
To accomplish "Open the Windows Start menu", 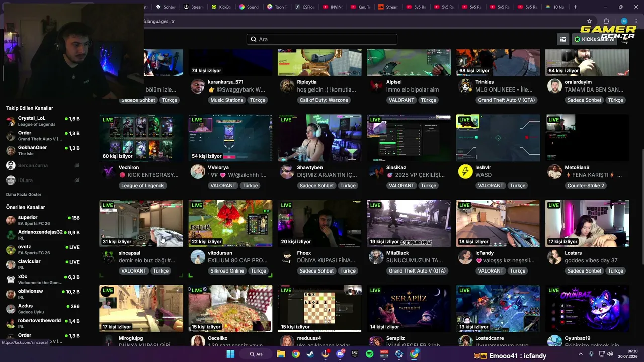I will click(x=230, y=354).
